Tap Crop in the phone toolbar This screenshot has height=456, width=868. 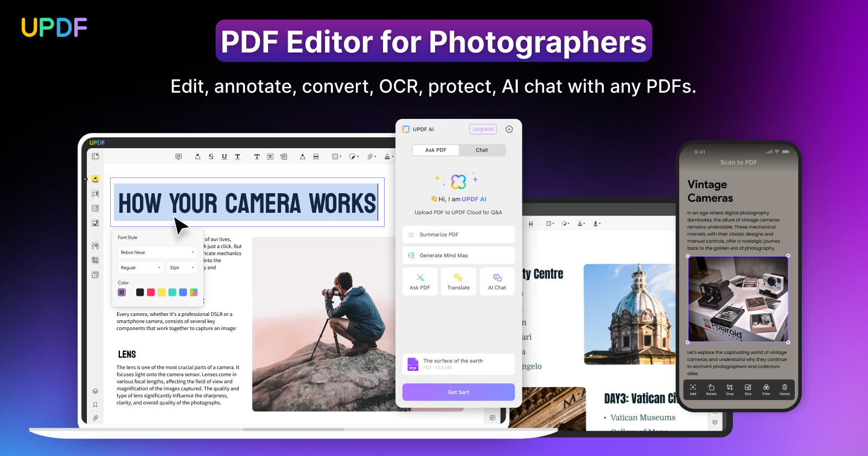pos(730,389)
